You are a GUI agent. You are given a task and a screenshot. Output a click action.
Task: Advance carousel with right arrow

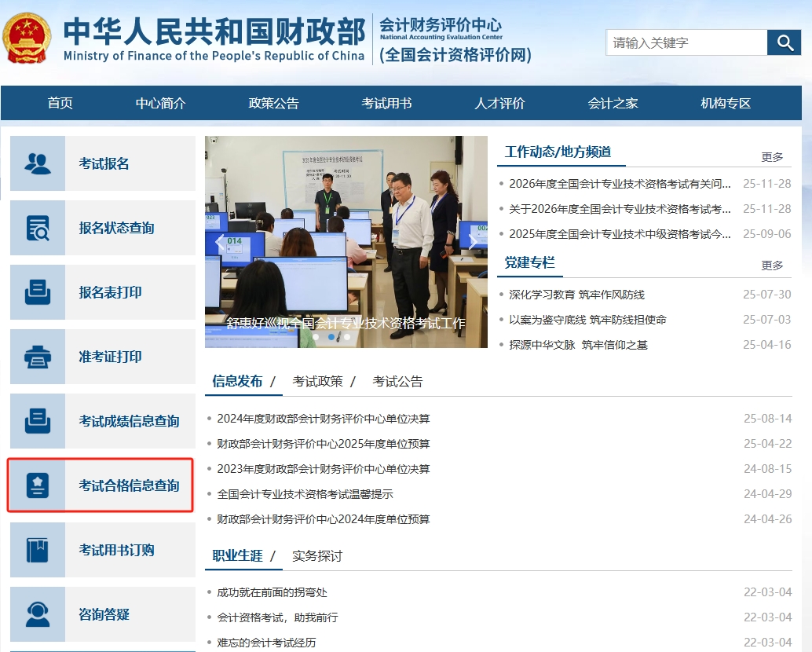coord(473,241)
